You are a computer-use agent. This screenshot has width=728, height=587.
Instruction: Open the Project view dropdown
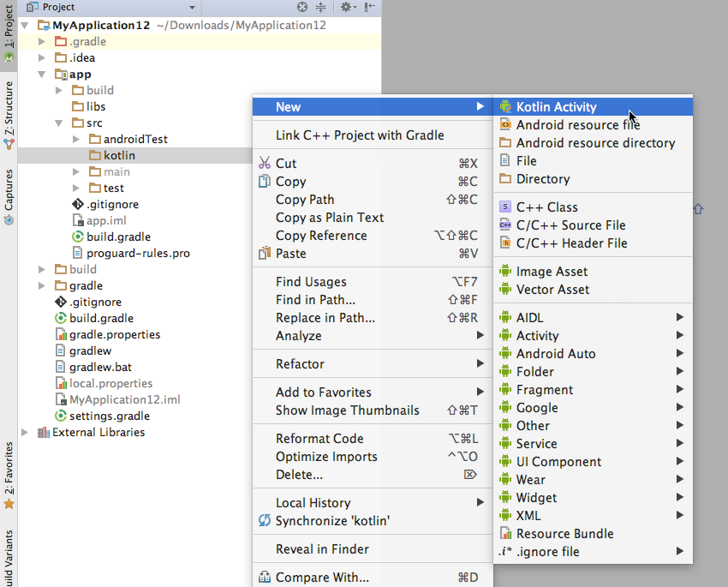(192, 8)
